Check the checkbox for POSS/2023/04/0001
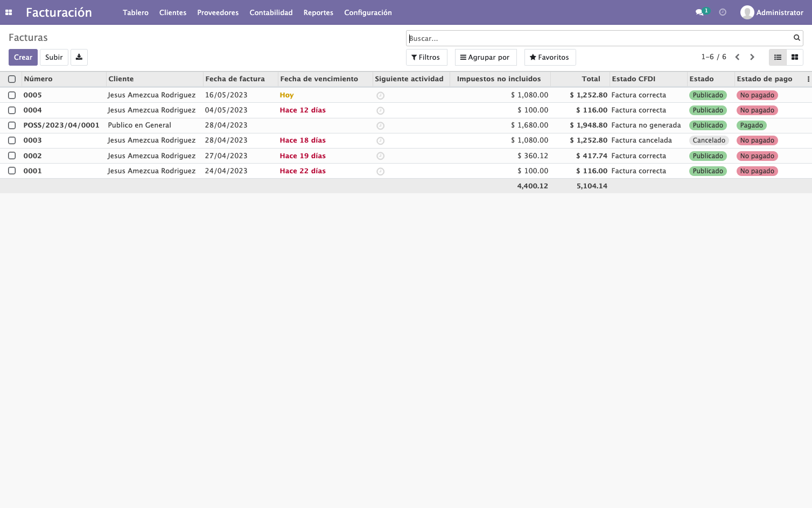Viewport: 812px width, 508px height. [12, 125]
